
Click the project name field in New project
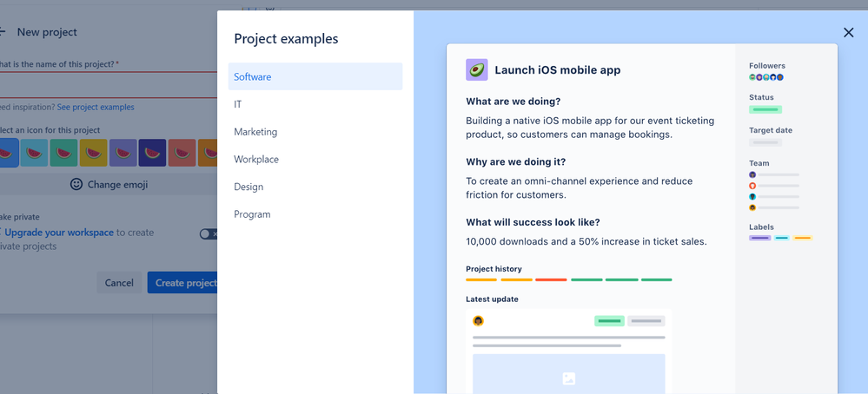pyautogui.click(x=108, y=85)
